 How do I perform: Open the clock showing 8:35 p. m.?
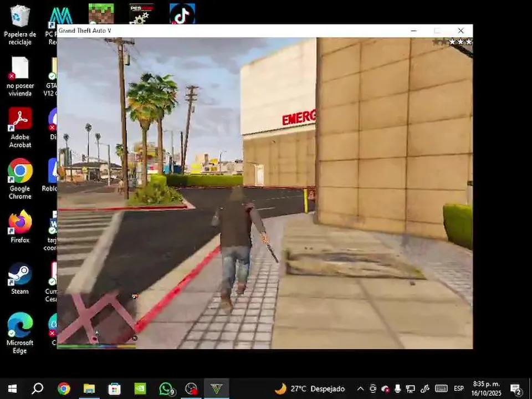coord(486,389)
